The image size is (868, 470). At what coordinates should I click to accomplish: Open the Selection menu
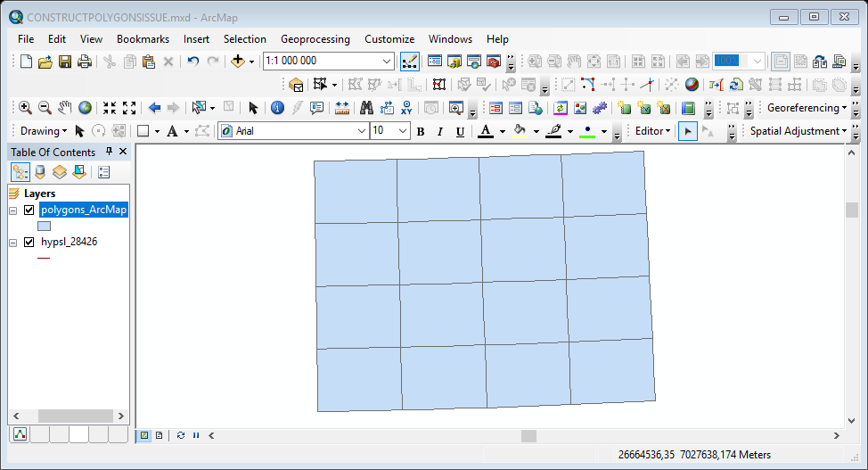pos(245,39)
